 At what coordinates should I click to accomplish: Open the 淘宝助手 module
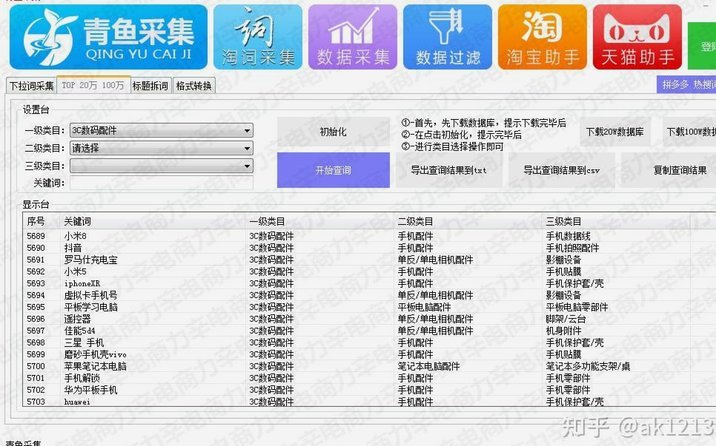pyautogui.click(x=542, y=37)
